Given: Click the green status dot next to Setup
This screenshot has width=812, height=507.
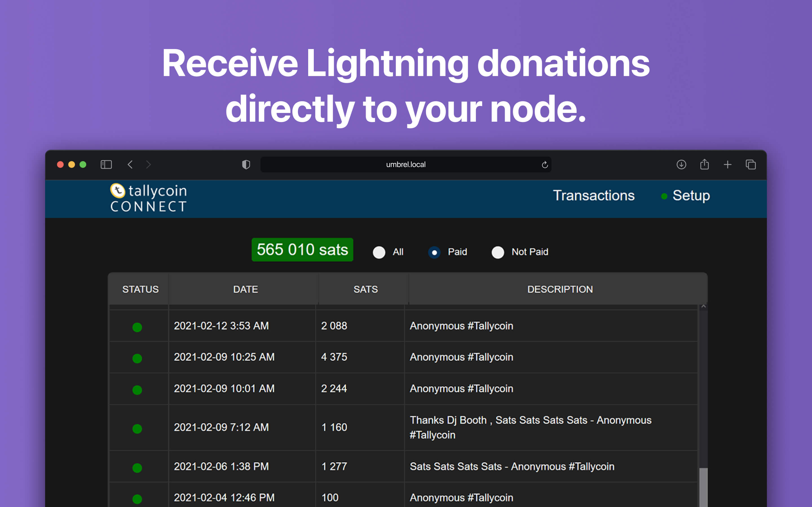Looking at the screenshot, I should click(x=663, y=197).
